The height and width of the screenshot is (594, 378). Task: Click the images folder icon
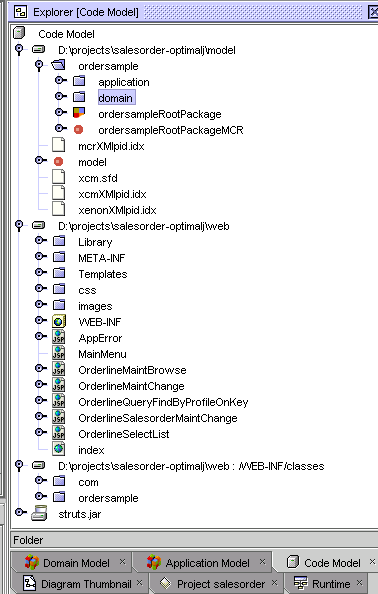click(x=59, y=305)
